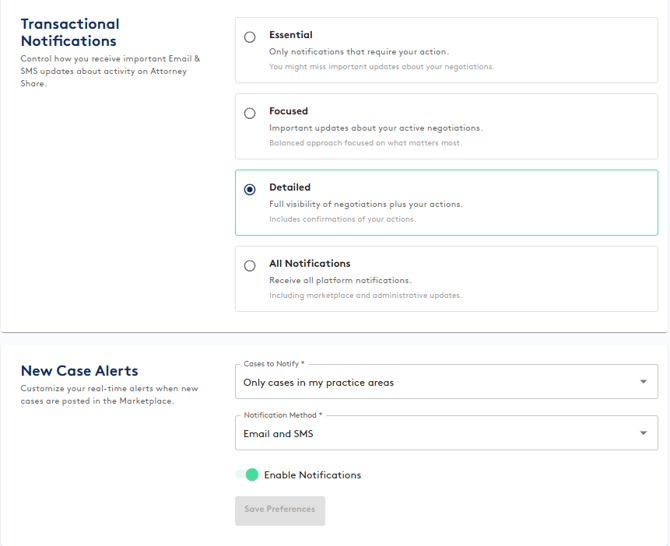This screenshot has width=670, height=546.
Task: Click the 'Email and SMS' selected value
Action: [278, 434]
